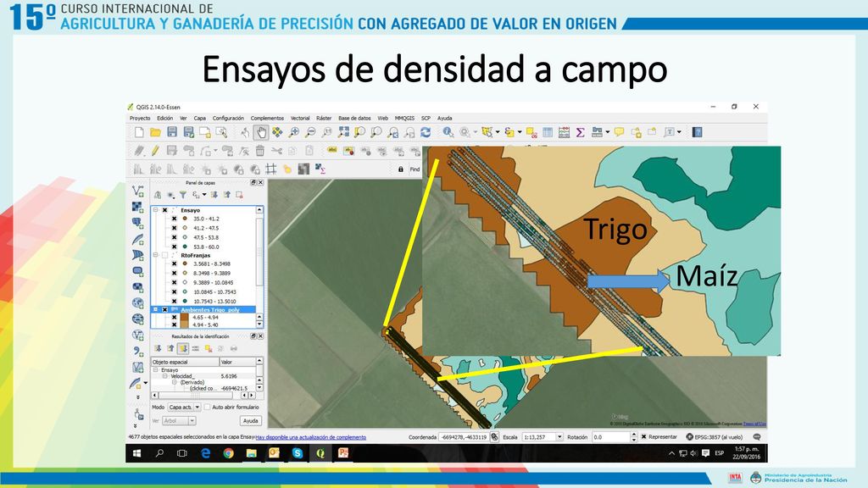868x488 pixels.
Task: Add raster layer checkerboard icon in left sidebar
Action: (138, 207)
